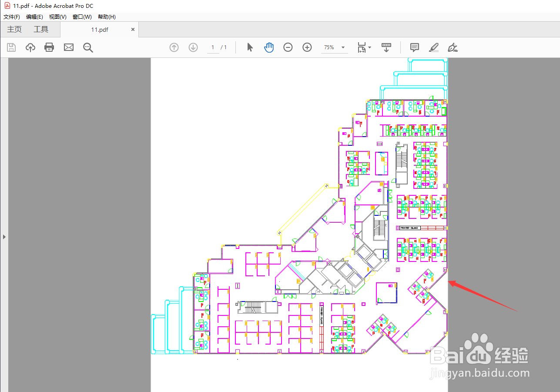This screenshot has width=560, height=392.
Task: Open the 窗口(W) menu
Action: [82, 17]
